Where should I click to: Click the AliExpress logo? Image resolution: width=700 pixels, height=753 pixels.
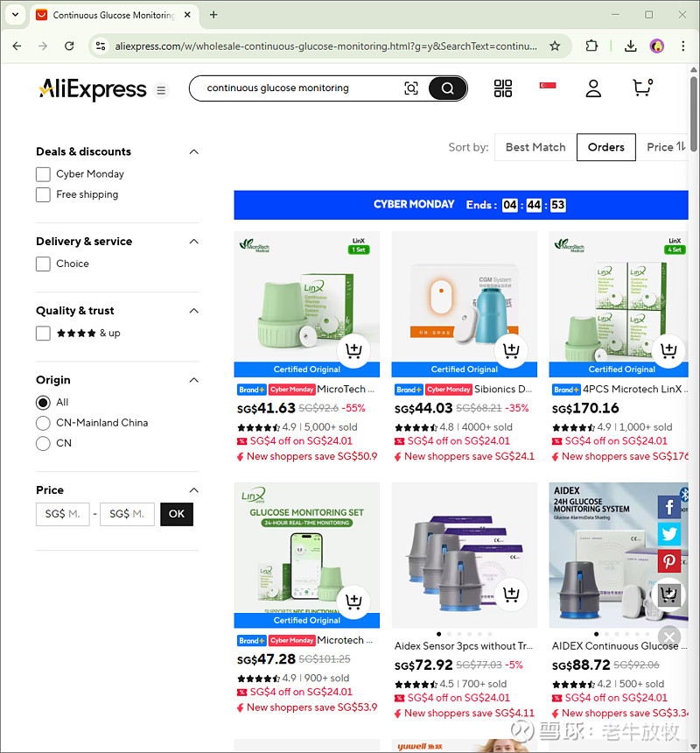click(93, 88)
